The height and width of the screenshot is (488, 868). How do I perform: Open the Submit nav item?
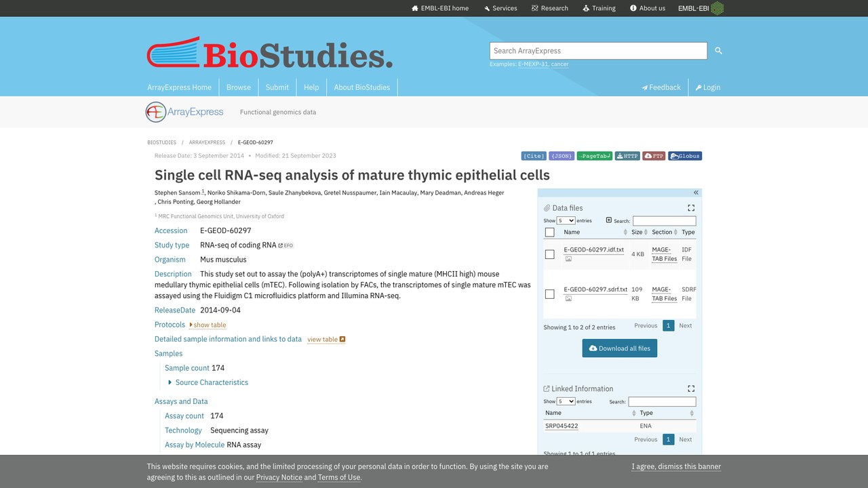pos(277,87)
